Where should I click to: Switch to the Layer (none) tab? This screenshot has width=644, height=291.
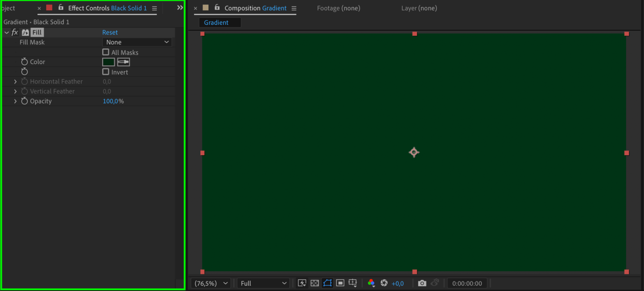pyautogui.click(x=419, y=8)
